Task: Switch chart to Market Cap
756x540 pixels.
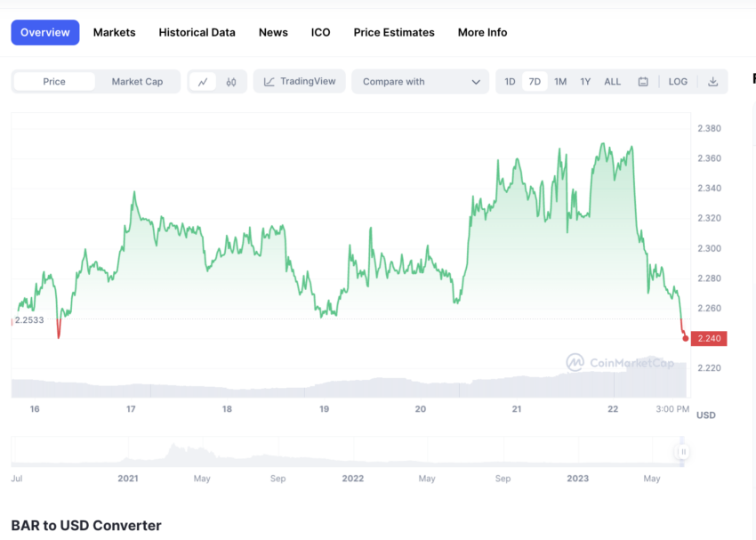Action: point(137,82)
